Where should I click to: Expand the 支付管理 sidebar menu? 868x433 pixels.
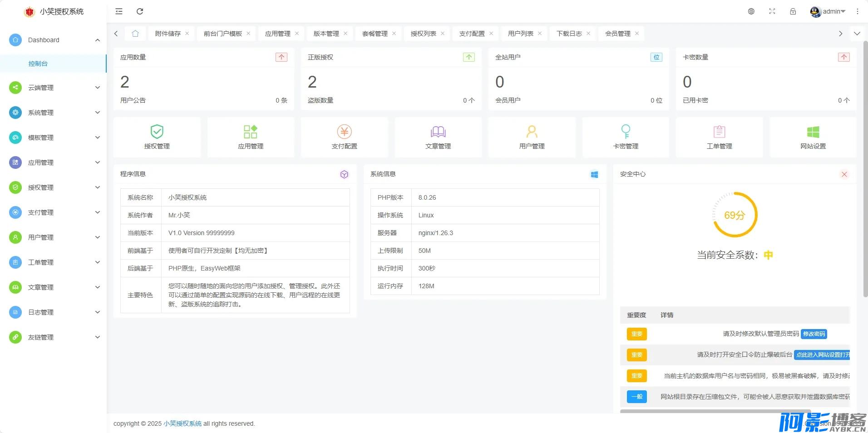coord(54,212)
